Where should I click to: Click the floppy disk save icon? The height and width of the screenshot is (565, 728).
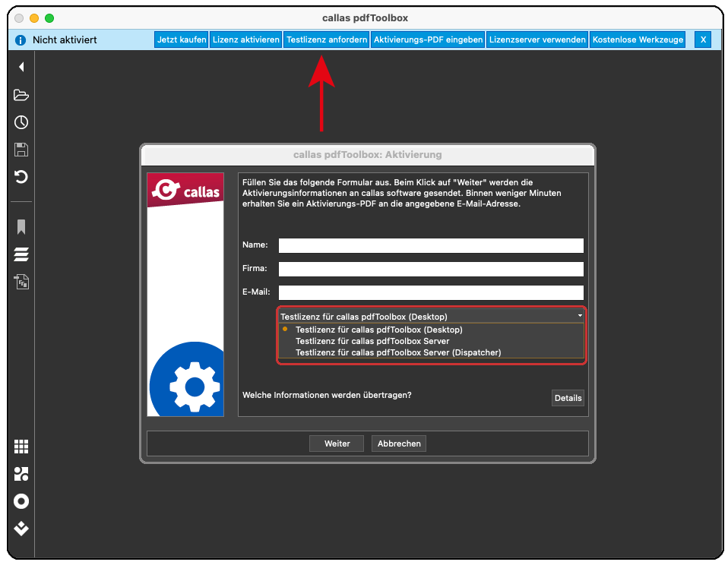(x=21, y=150)
